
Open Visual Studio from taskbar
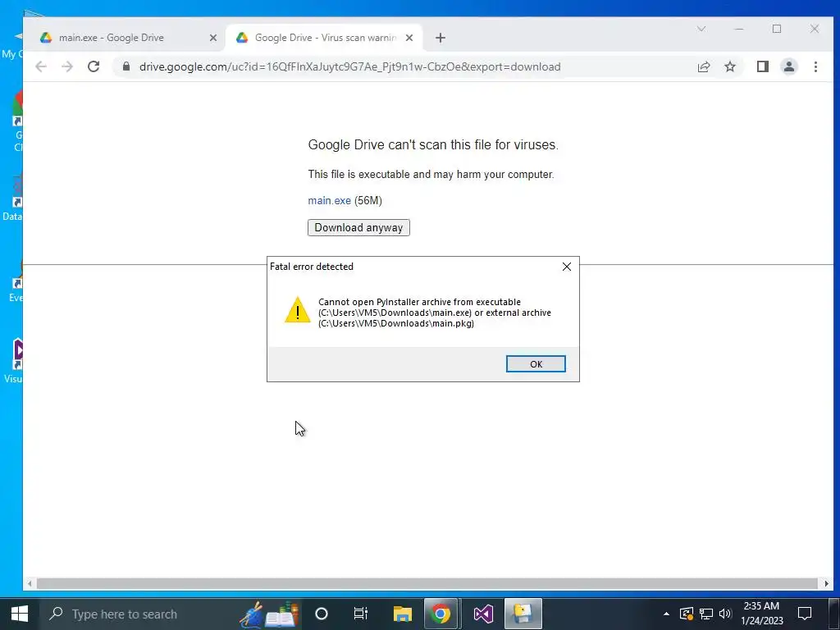(x=482, y=614)
